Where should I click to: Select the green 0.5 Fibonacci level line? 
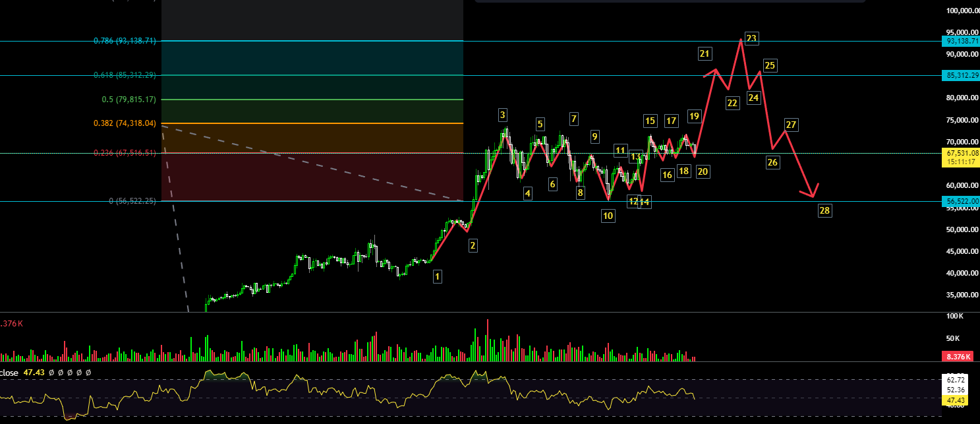[312, 100]
